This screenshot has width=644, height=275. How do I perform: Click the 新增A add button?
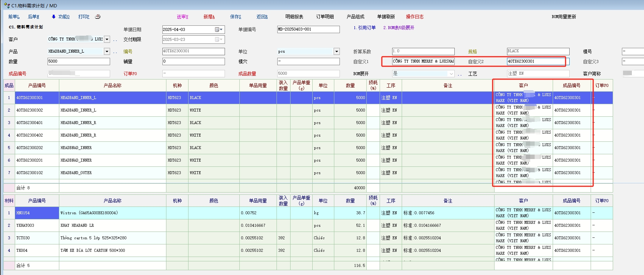point(209,17)
